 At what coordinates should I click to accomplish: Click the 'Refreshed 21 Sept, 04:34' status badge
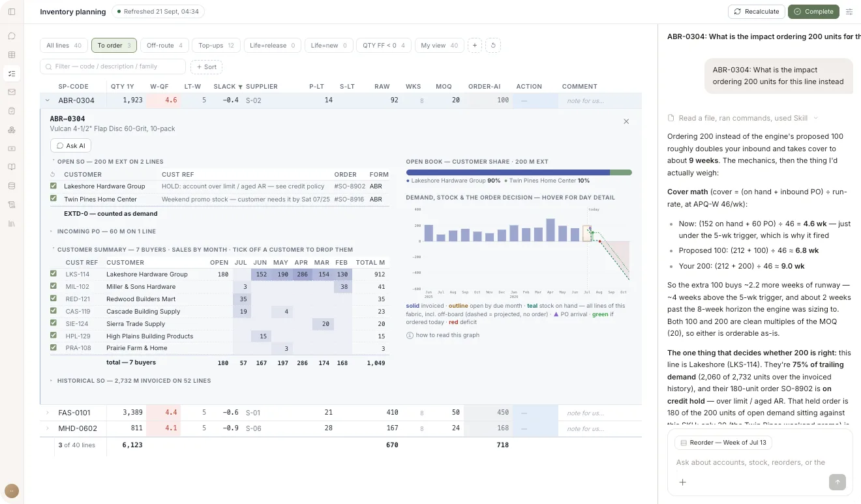coord(158,12)
